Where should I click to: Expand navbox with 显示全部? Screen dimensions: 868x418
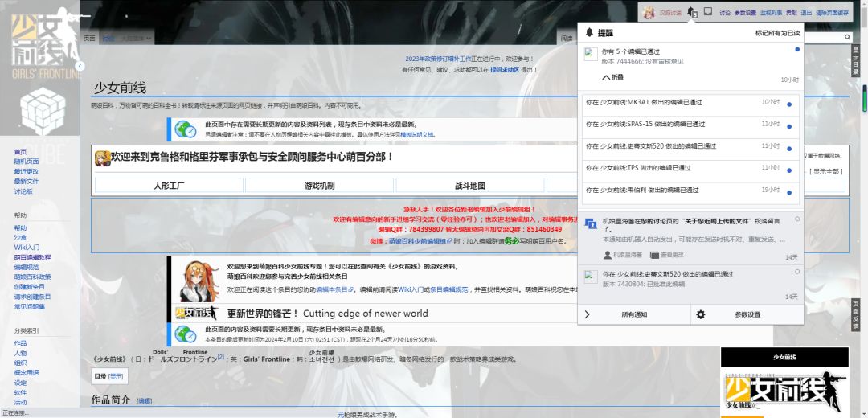(x=826, y=172)
